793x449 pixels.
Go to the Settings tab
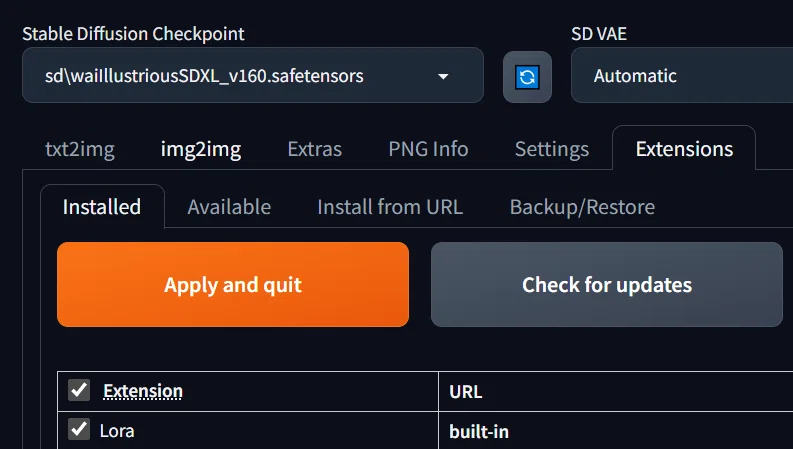(552, 149)
